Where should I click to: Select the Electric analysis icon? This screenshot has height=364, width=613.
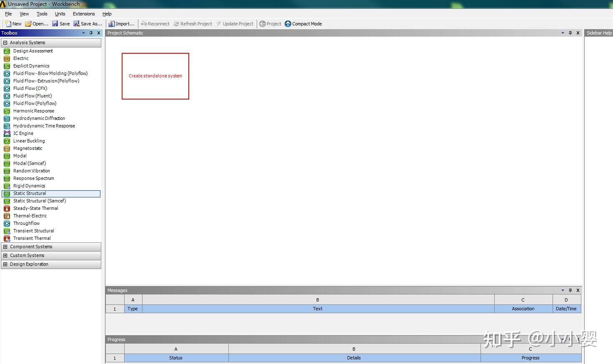(7, 58)
